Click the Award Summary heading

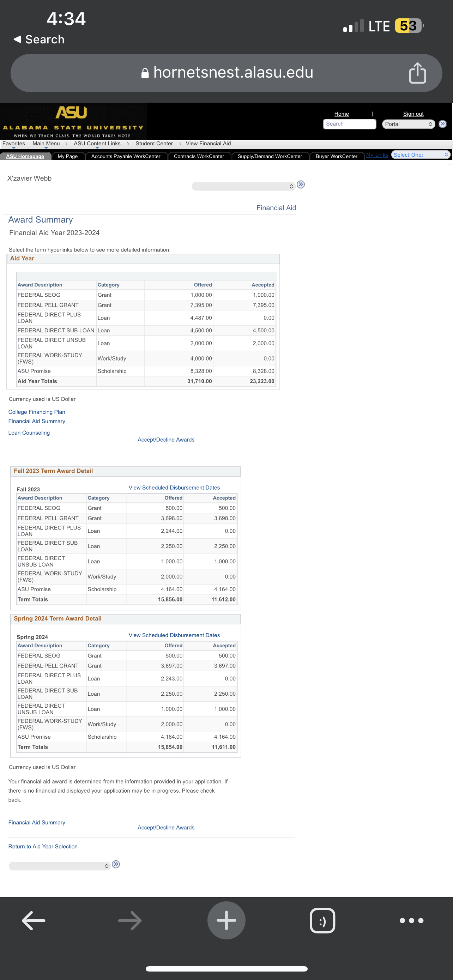[40, 219]
